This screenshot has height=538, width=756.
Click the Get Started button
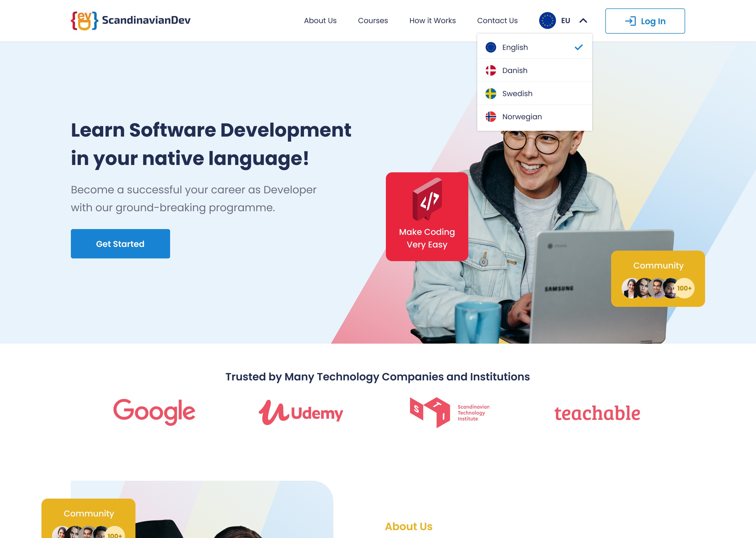point(120,243)
